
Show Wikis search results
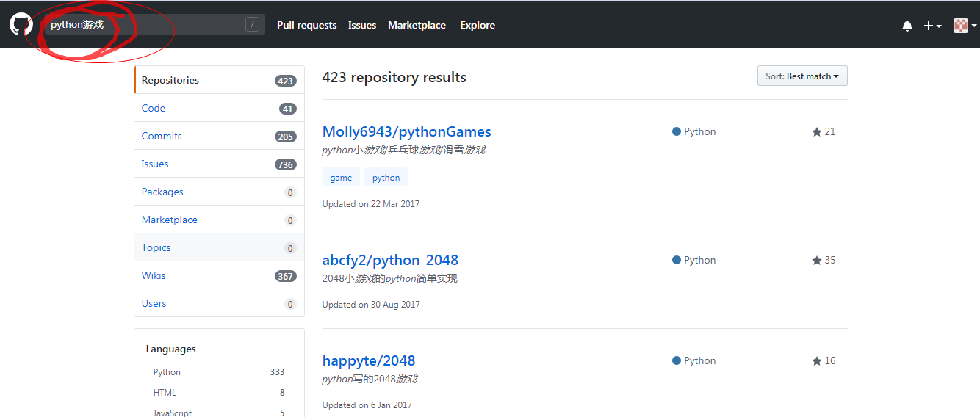219,275
